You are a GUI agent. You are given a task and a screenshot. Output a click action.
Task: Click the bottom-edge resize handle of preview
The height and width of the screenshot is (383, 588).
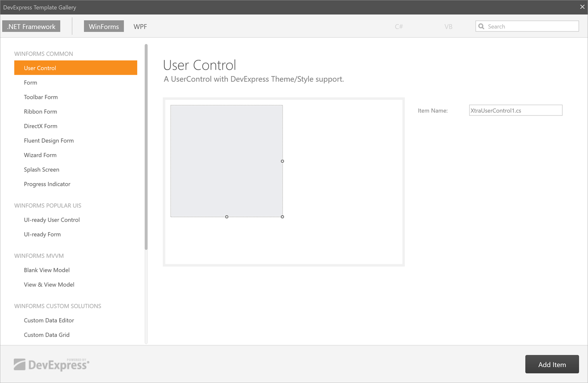tap(227, 216)
